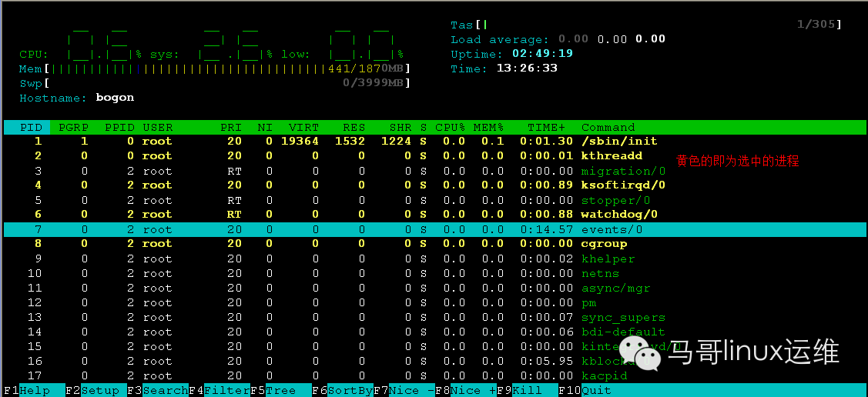Click the 0/3999MB swap reading

click(374, 84)
